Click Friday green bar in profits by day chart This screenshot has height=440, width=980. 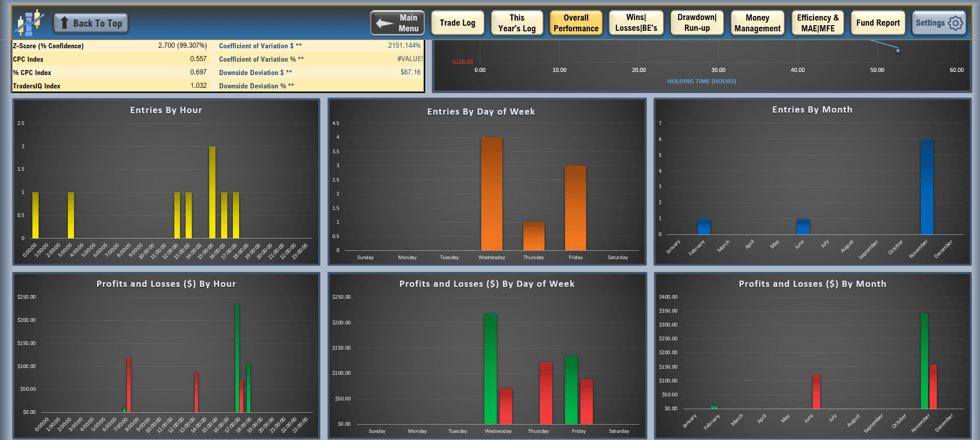(571, 390)
